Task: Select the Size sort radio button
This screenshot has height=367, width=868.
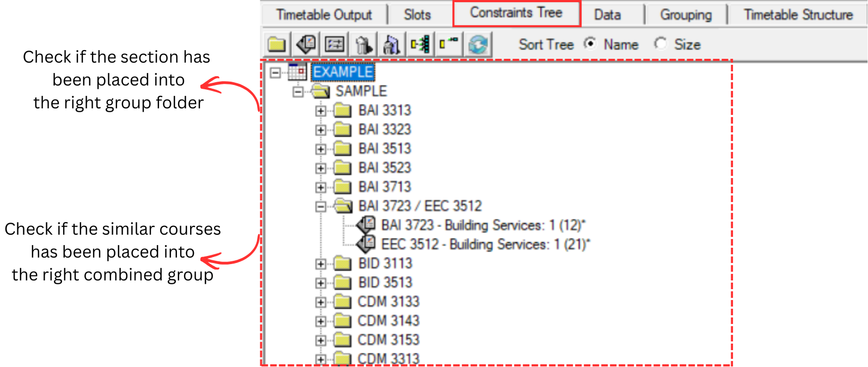Action: [x=661, y=44]
